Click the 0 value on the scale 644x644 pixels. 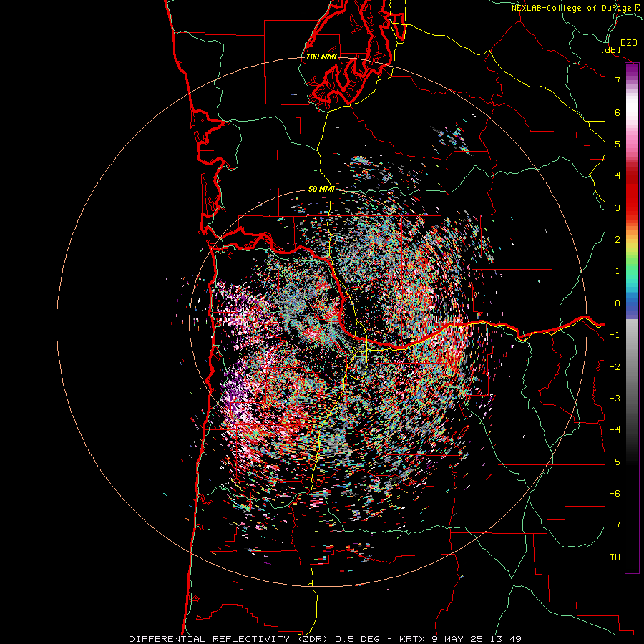pos(618,303)
